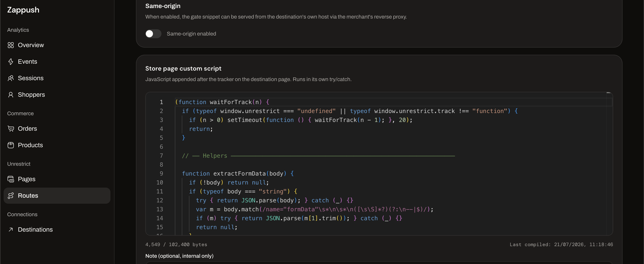Select Products in the sidebar

point(57,145)
